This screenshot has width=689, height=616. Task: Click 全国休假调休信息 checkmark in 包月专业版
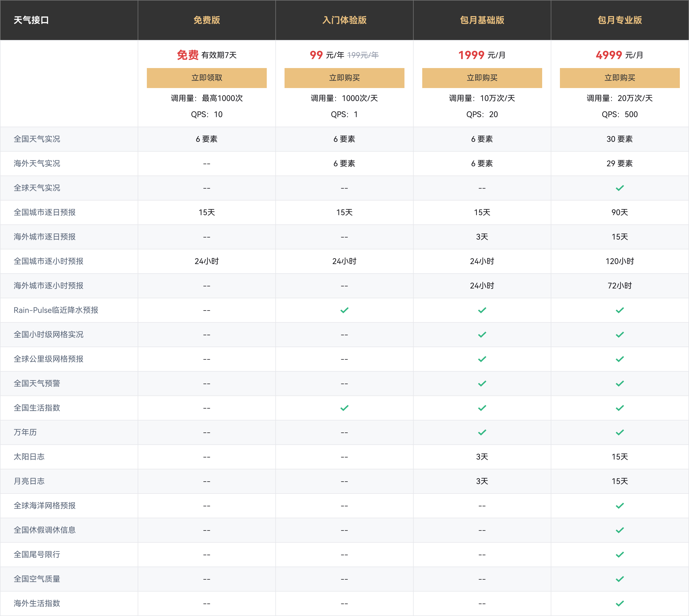coord(620,530)
